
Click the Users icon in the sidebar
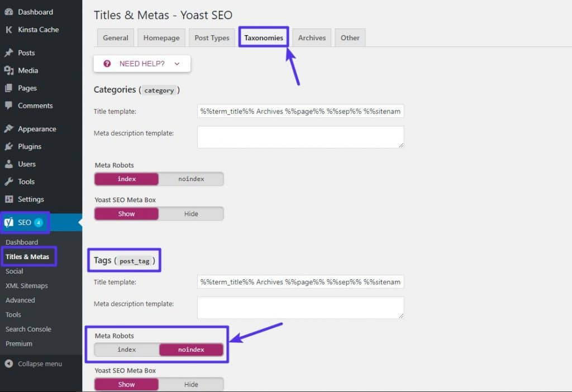(8, 164)
